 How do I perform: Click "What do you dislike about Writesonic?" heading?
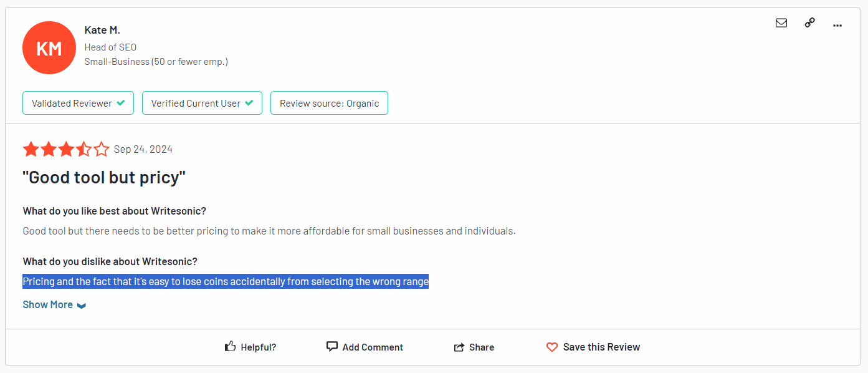(110, 261)
